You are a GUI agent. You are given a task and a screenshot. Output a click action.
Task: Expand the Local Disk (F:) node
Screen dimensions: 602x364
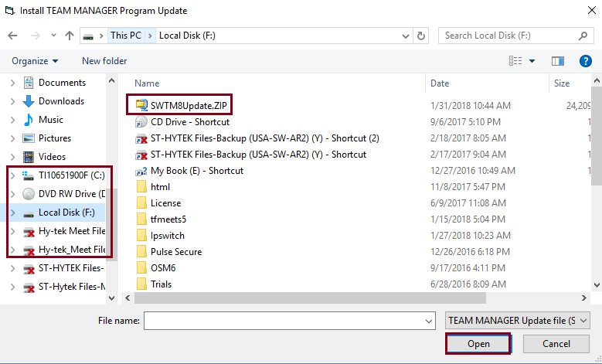click(x=12, y=213)
